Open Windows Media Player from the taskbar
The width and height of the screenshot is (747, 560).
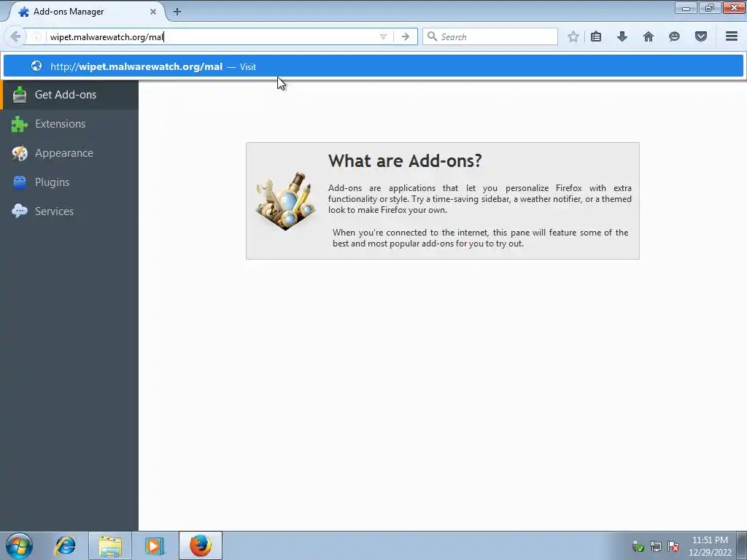coord(154,545)
